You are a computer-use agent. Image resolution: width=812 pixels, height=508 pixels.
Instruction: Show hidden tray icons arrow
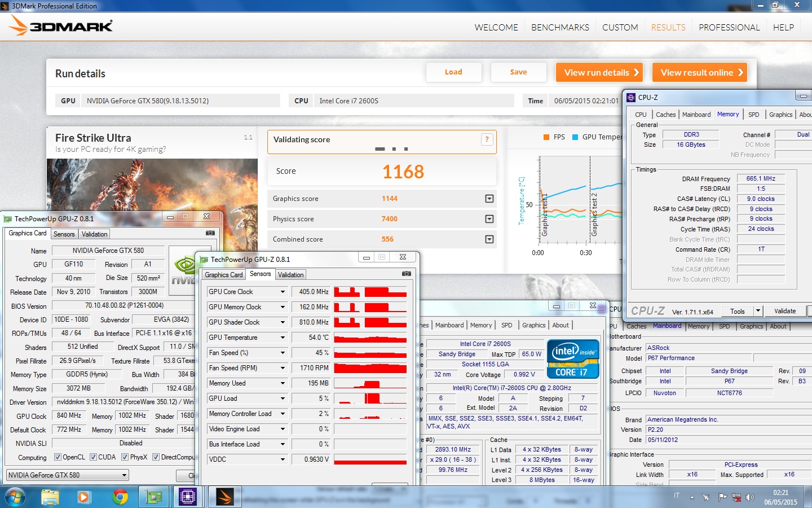tap(692, 497)
